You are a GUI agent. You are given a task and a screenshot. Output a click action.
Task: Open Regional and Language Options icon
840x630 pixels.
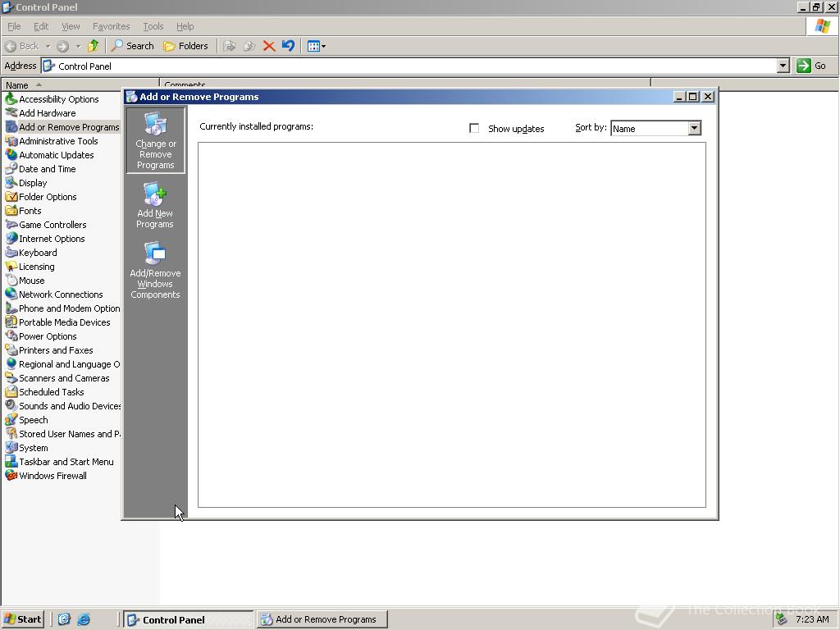[11, 363]
